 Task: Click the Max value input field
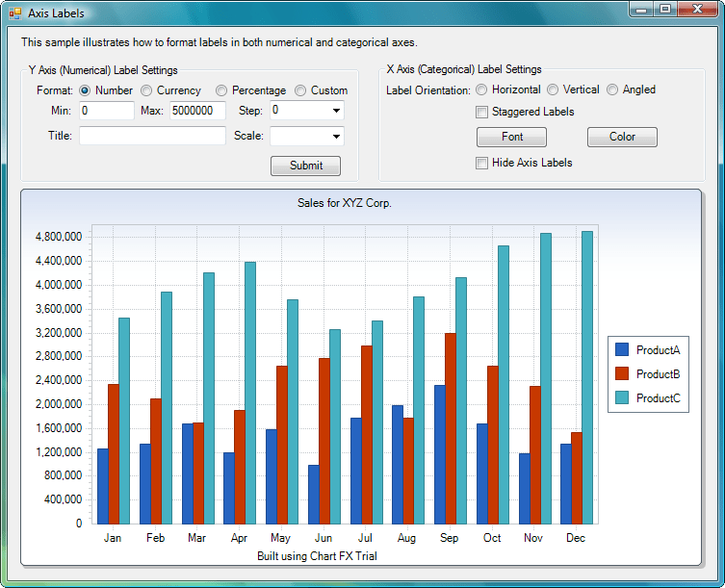coord(197,111)
